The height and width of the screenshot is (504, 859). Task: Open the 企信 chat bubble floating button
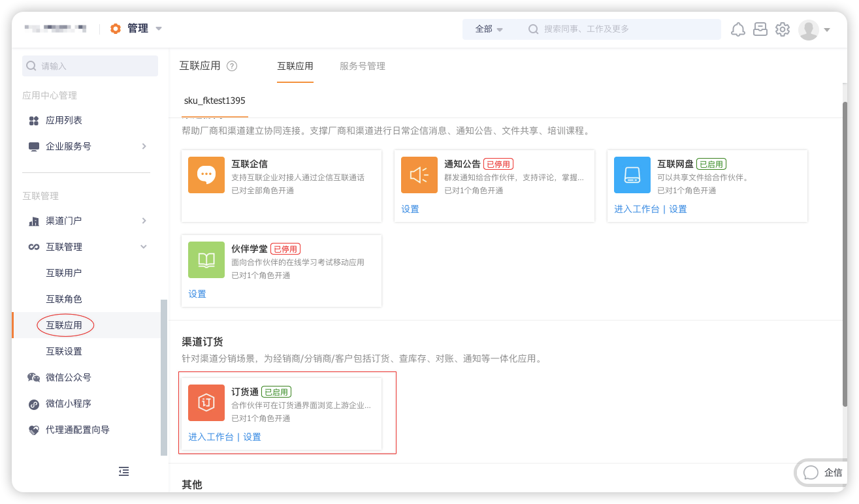[821, 473]
